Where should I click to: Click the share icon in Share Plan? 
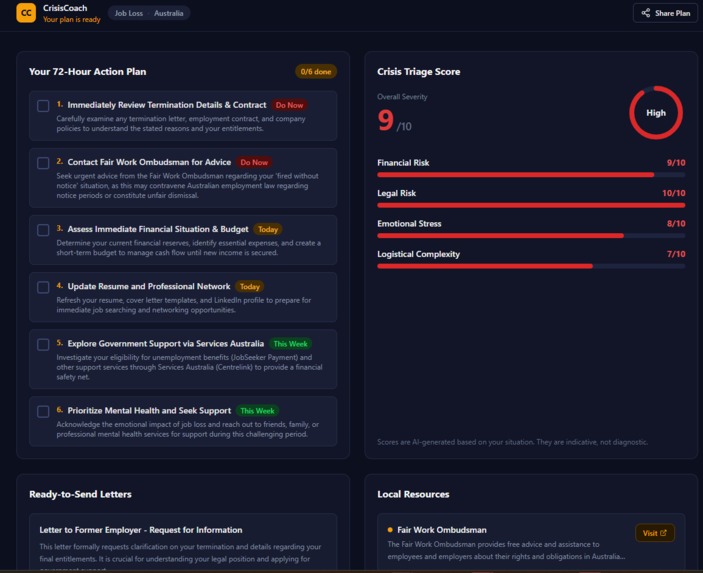(646, 13)
